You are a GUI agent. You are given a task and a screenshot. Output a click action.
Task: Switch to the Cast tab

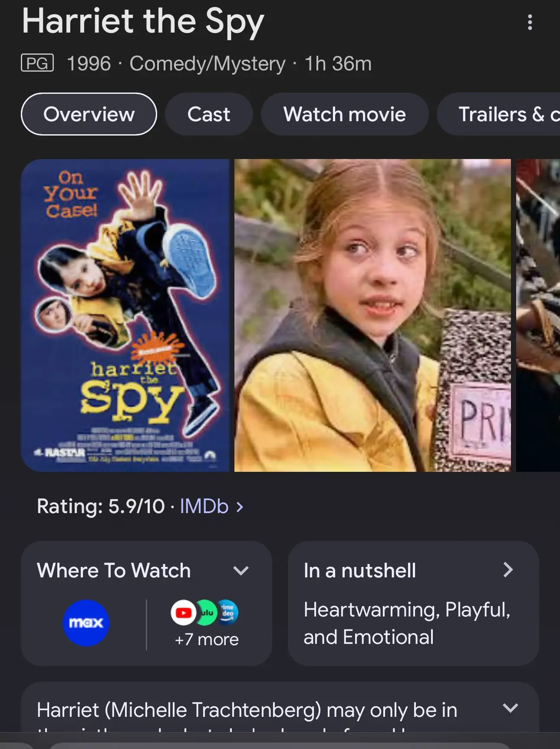(x=209, y=114)
